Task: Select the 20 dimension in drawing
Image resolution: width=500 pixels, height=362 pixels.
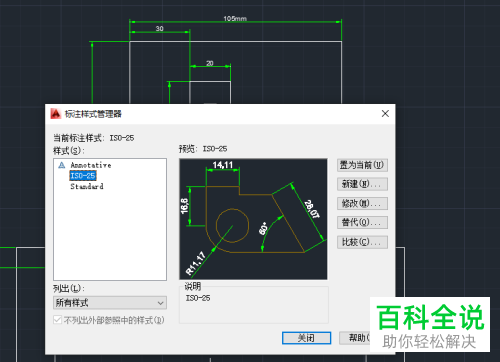Action: coord(210,63)
